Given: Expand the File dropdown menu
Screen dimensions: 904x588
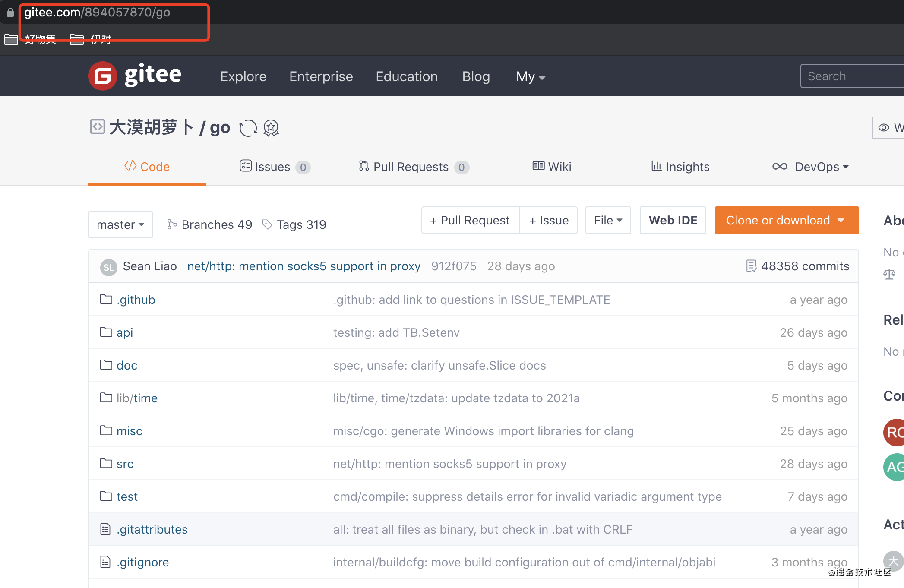Looking at the screenshot, I should pyautogui.click(x=608, y=220).
